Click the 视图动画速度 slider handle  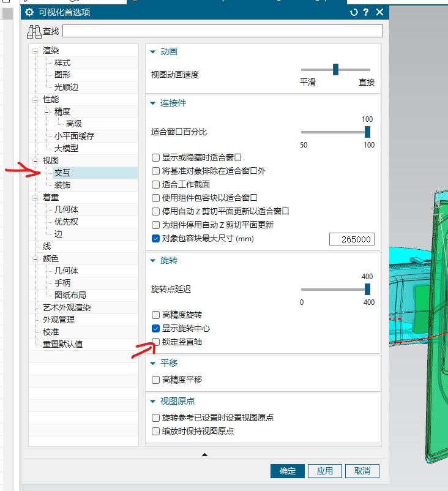click(x=335, y=70)
